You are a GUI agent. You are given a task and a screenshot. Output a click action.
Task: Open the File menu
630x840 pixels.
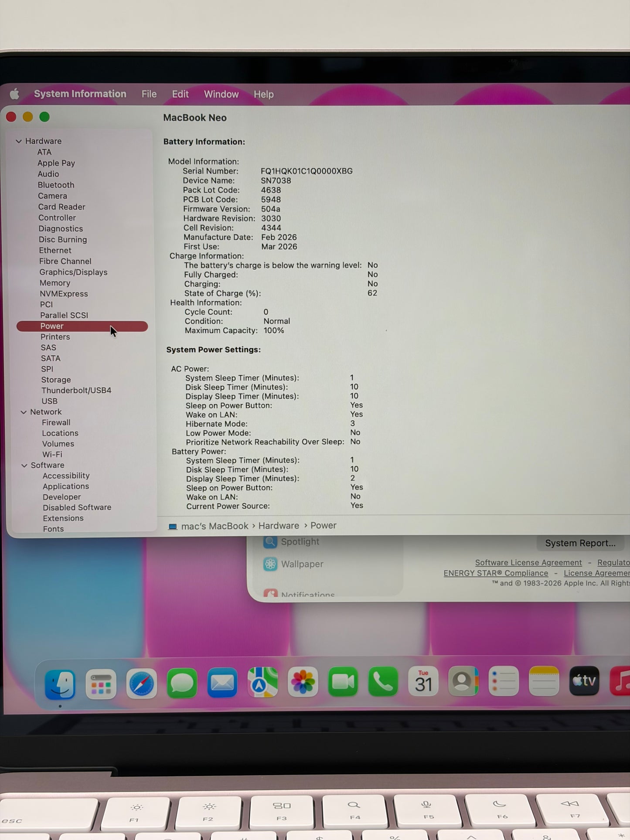point(149,94)
